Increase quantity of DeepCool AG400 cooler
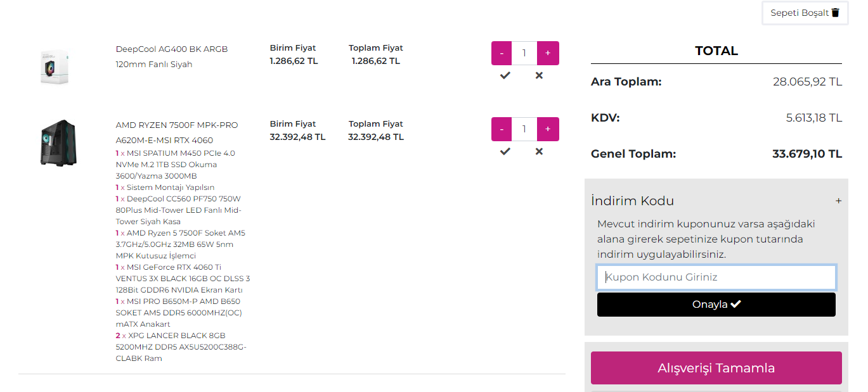 tap(548, 53)
